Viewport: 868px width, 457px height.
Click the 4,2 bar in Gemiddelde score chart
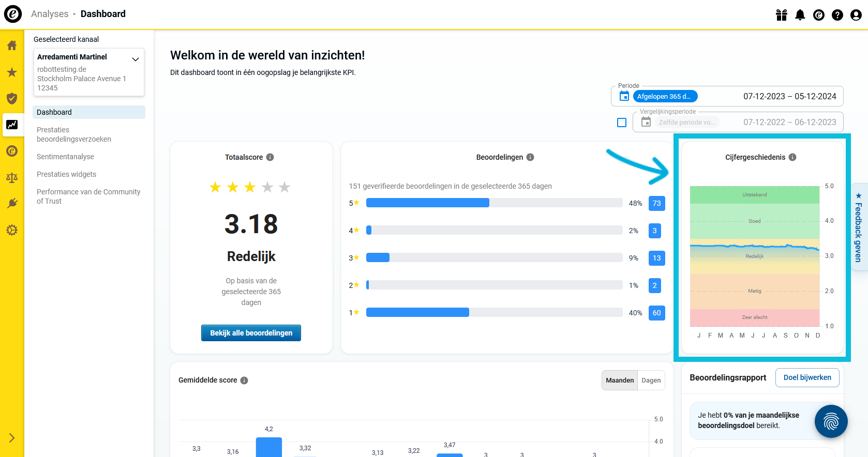[269, 447]
